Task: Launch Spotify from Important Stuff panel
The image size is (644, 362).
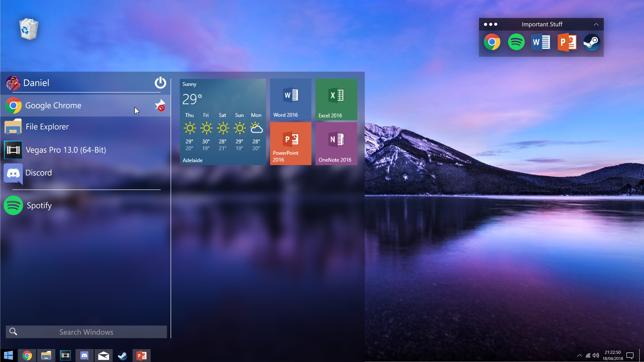Action: pos(516,42)
